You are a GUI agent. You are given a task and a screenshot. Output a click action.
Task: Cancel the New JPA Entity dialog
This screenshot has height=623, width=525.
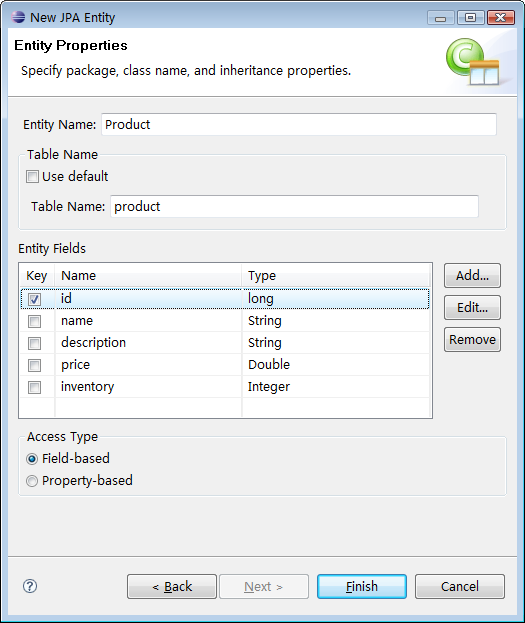click(460, 586)
